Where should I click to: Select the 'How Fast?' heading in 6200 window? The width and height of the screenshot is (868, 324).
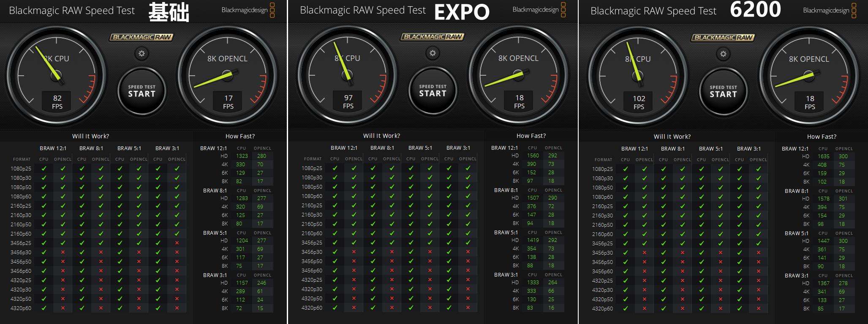pos(822,137)
